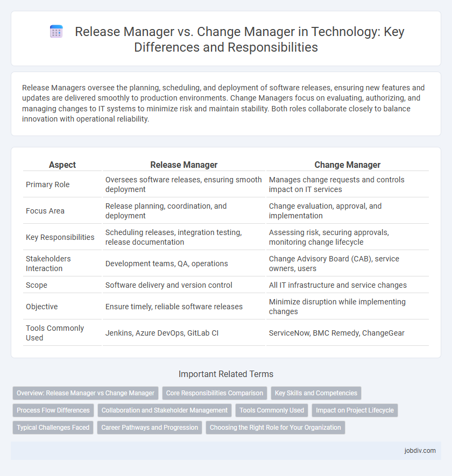Open the Core Responsibilities Comparison tag
The width and height of the screenshot is (452, 476).
pos(215,393)
